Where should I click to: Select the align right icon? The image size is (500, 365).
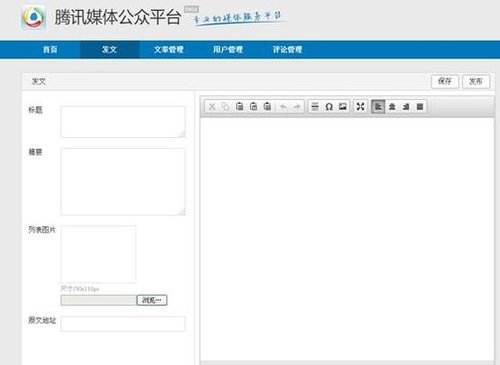pos(406,107)
